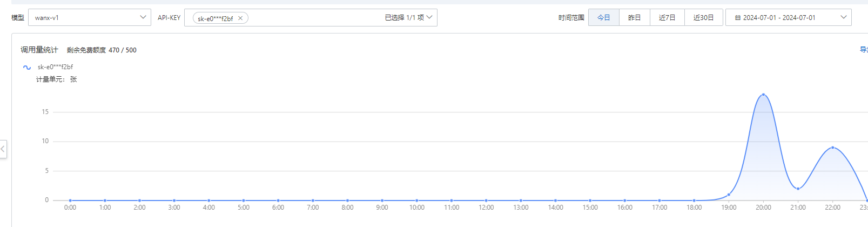
Task: Switch to 近30日 time range
Action: pyautogui.click(x=703, y=17)
